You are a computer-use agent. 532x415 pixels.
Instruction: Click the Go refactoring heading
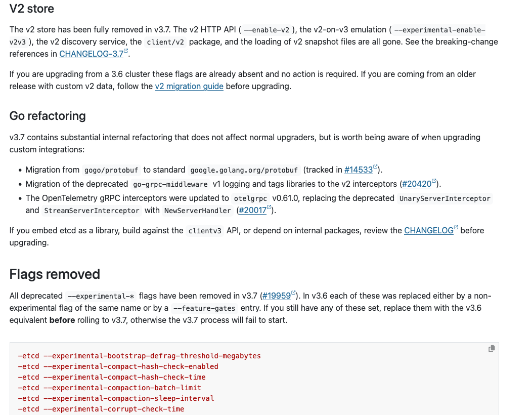48,116
